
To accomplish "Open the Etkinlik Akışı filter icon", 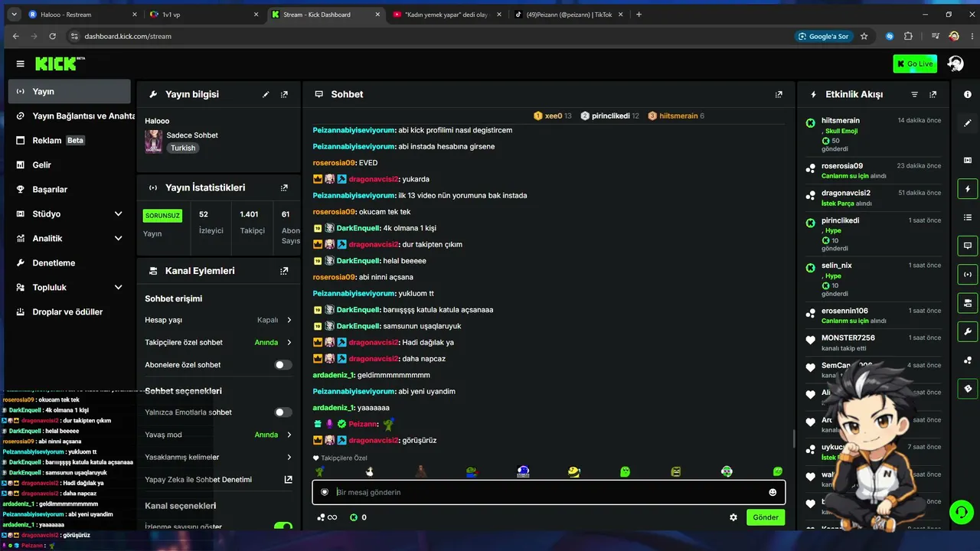I will coord(914,94).
